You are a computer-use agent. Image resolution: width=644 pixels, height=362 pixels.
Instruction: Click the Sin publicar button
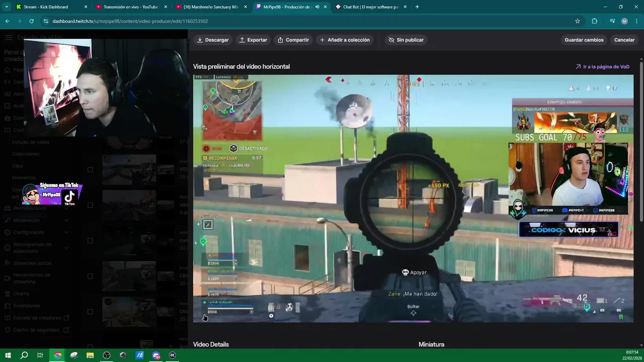click(406, 40)
